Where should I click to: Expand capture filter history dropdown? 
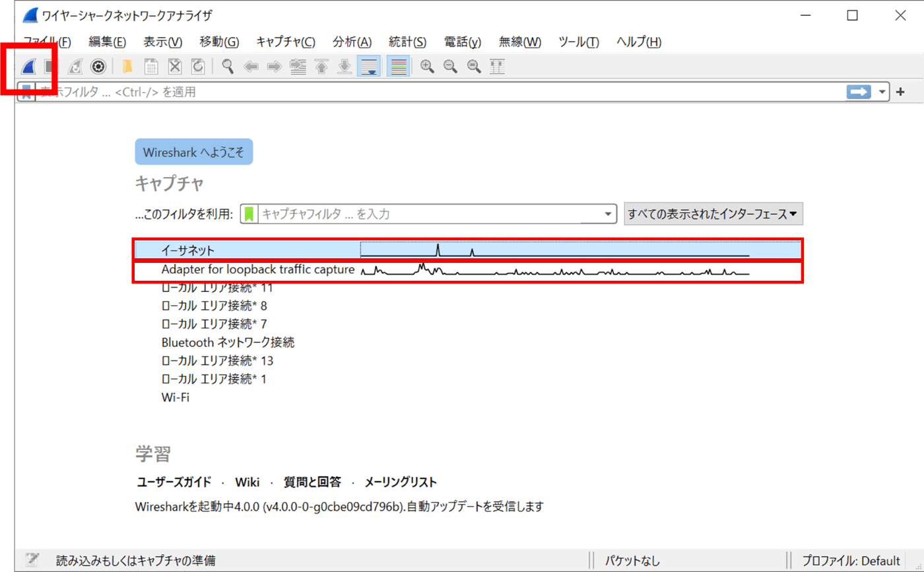609,214
